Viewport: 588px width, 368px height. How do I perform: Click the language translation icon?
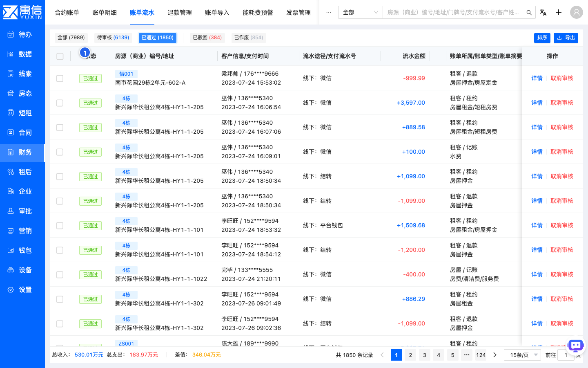543,12
